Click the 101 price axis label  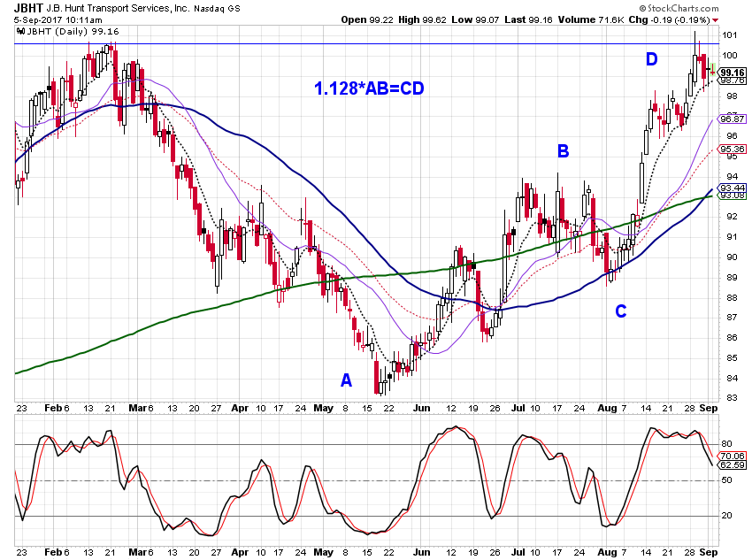coord(729,35)
